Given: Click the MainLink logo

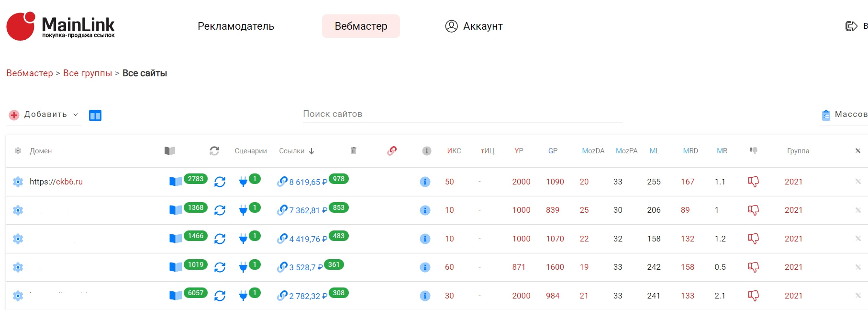Looking at the screenshot, I should click(61, 26).
